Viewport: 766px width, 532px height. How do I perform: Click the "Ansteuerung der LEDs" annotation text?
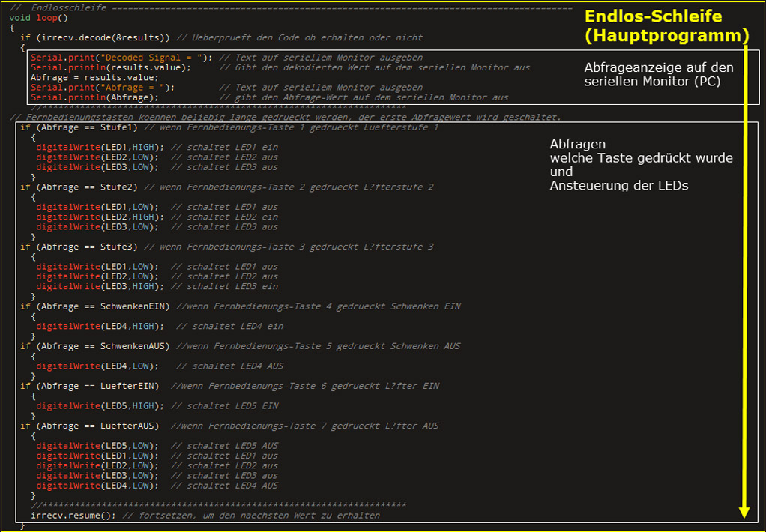(x=618, y=185)
